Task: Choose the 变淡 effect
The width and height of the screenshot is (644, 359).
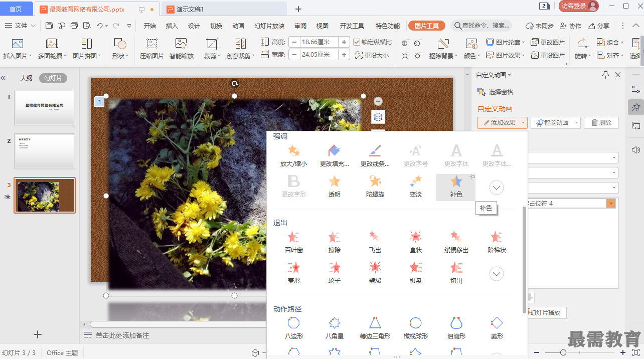Action: (x=415, y=187)
